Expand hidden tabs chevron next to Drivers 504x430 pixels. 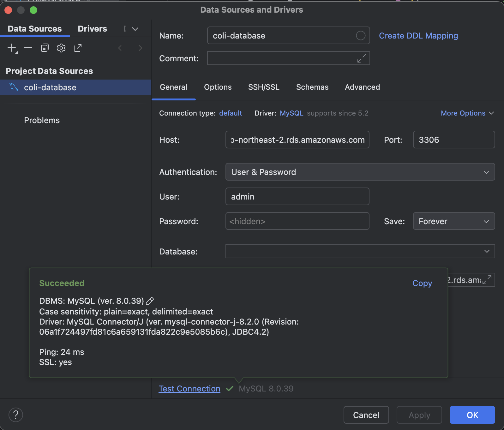coord(135,29)
